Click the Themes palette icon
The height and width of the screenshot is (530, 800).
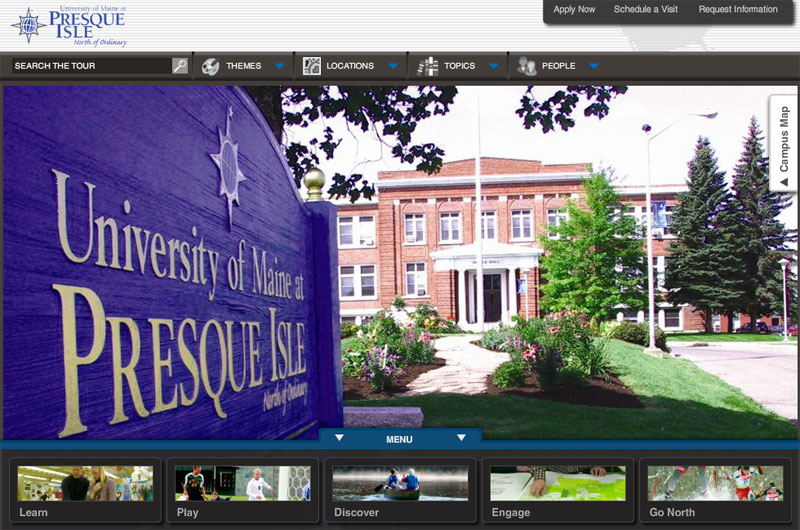211,66
